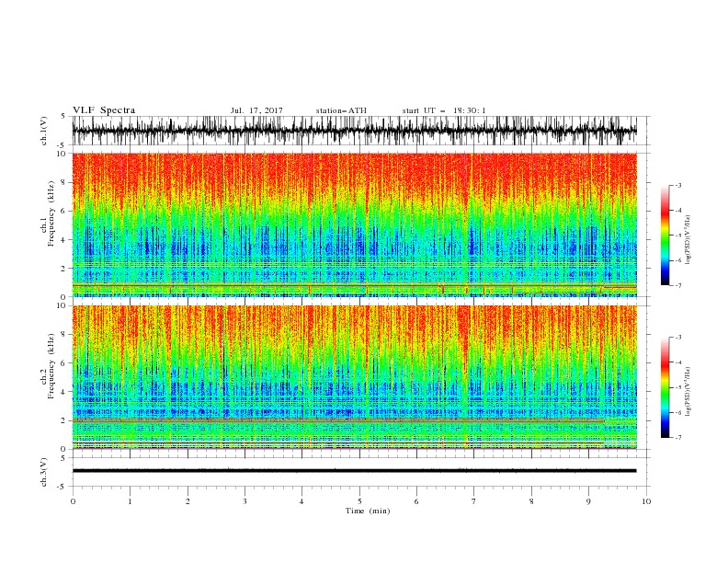728x563 pixels.
Task: Click the time axis tick label "10"
Action: pyautogui.click(x=646, y=501)
